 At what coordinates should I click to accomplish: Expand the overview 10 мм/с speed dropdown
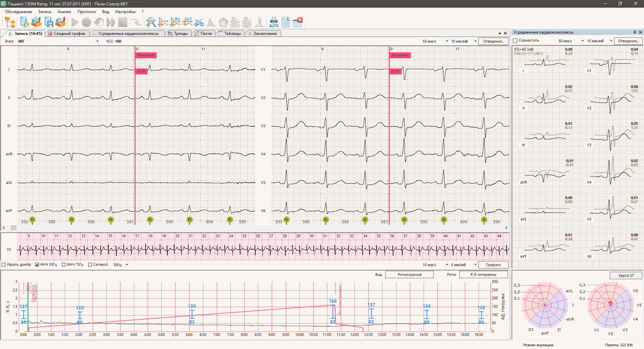(447, 265)
